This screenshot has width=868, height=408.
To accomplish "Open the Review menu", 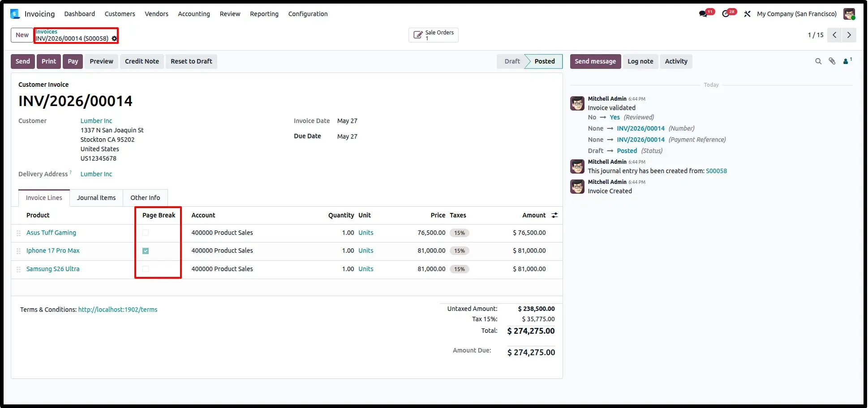I will pyautogui.click(x=230, y=14).
